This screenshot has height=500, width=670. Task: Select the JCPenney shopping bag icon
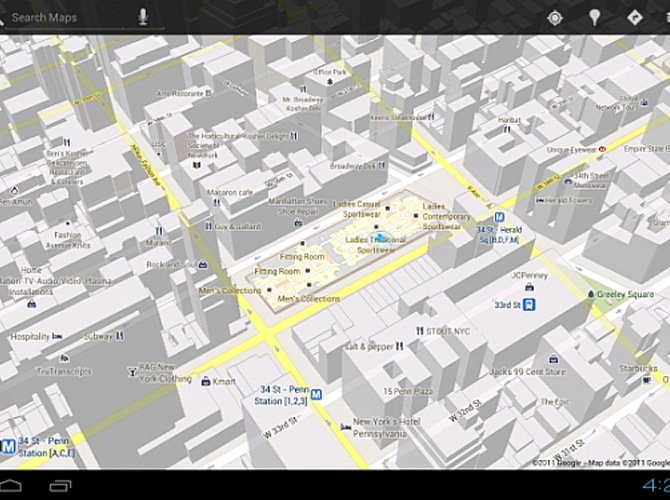click(x=529, y=287)
